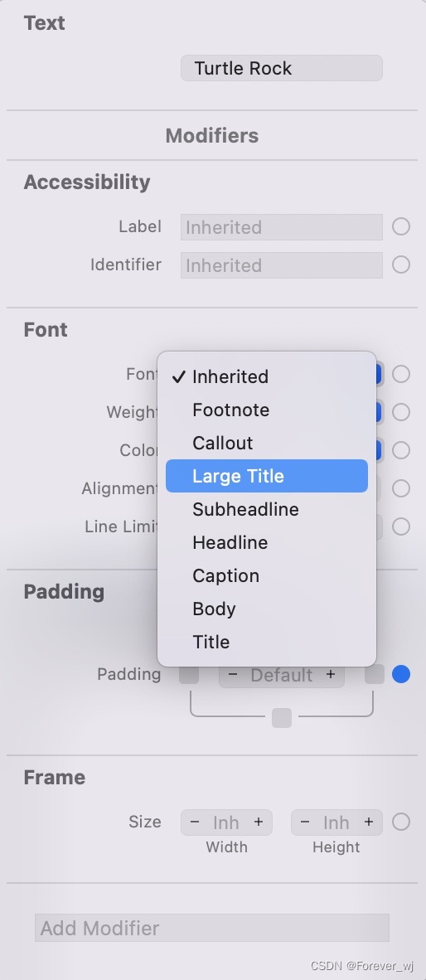Edit the Turtle Rock text field
The width and height of the screenshot is (426, 980).
click(x=282, y=68)
